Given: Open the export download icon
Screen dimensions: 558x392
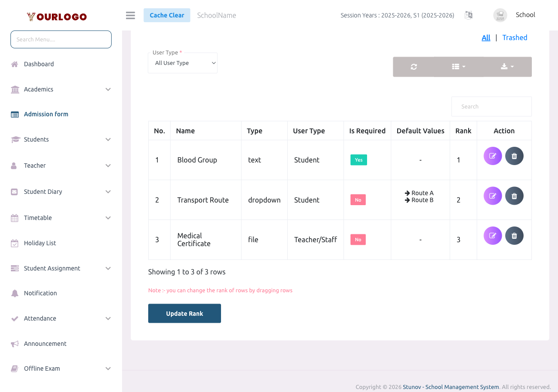Looking at the screenshot, I should [x=507, y=67].
